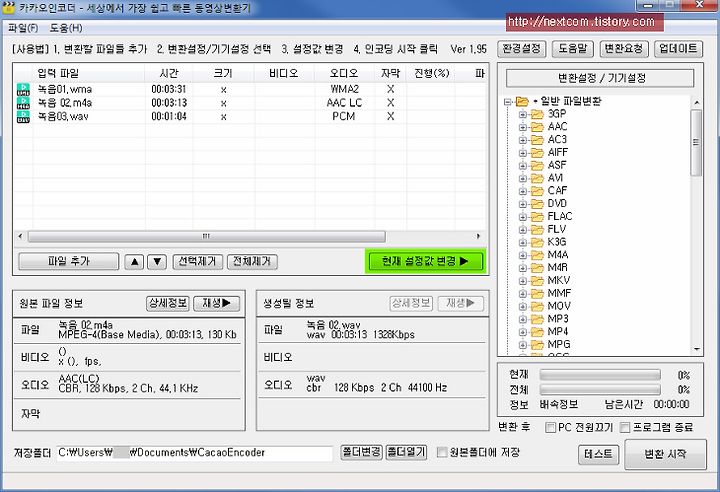Enable PC 전원끄기 checkbox

[x=550, y=428]
